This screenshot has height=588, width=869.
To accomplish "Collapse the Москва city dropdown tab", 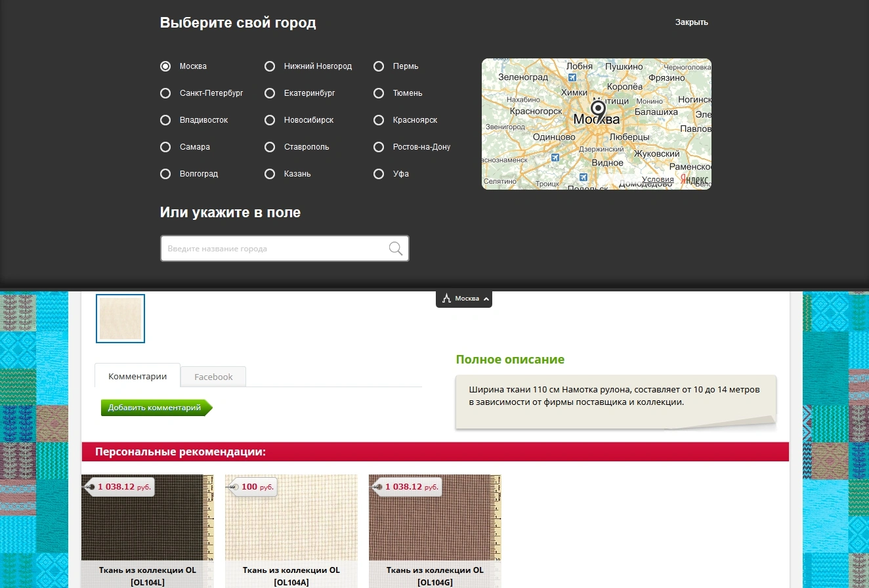I will pos(464,299).
